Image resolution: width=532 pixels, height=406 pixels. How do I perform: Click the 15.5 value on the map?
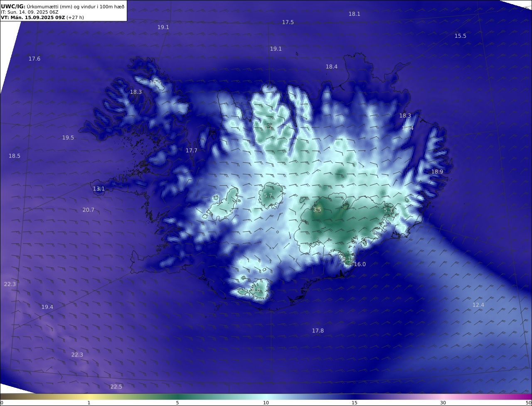pos(460,36)
